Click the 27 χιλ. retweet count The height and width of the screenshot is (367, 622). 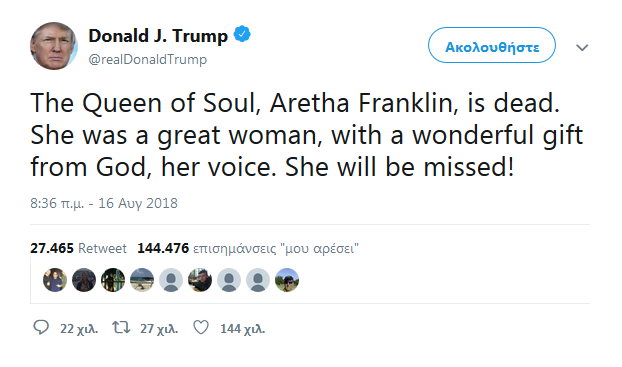(159, 329)
